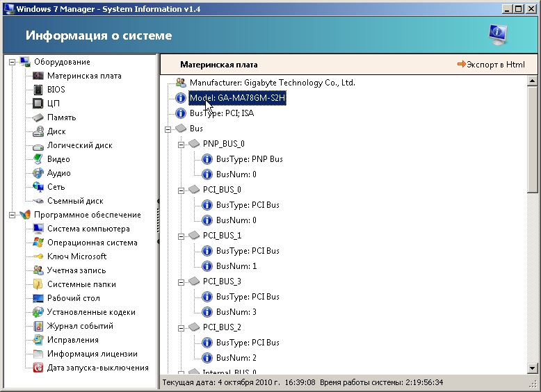This screenshot has height=392, width=541.
Task: Collapse the PCI_BUS_2 node
Action: [x=181, y=328]
